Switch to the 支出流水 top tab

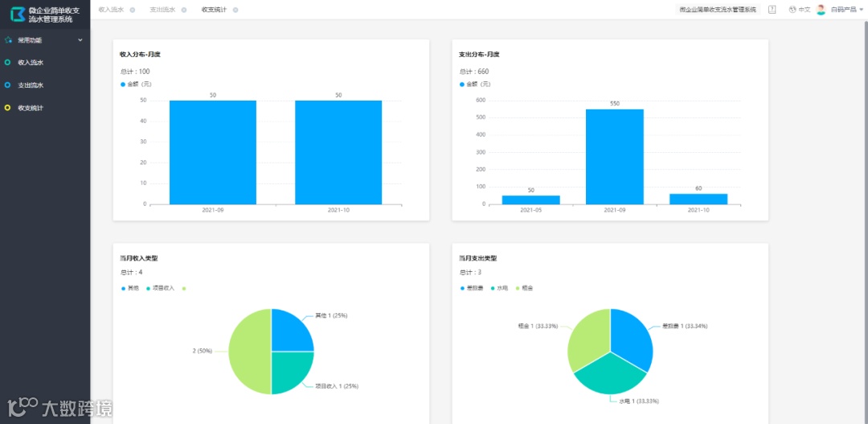pos(162,10)
